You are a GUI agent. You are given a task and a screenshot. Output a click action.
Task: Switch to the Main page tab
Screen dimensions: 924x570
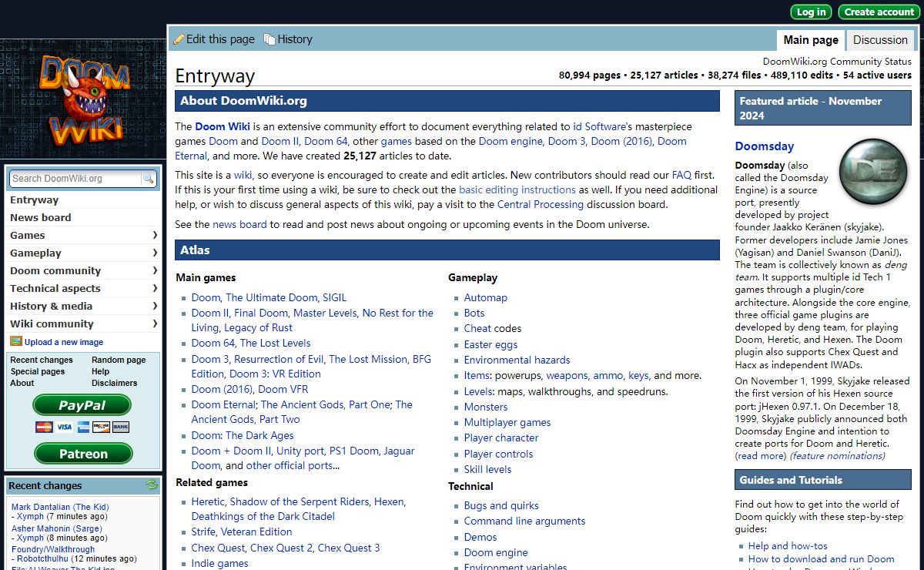point(811,40)
